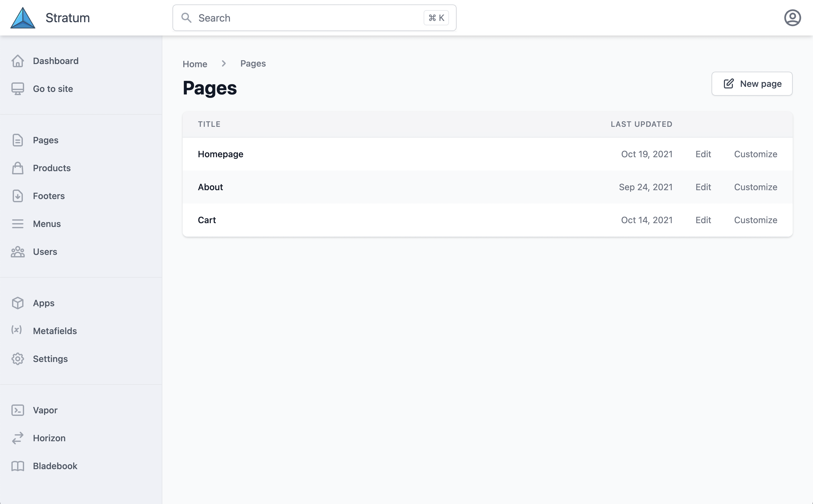Select the Footers icon in sidebar
813x504 pixels.
(x=17, y=196)
